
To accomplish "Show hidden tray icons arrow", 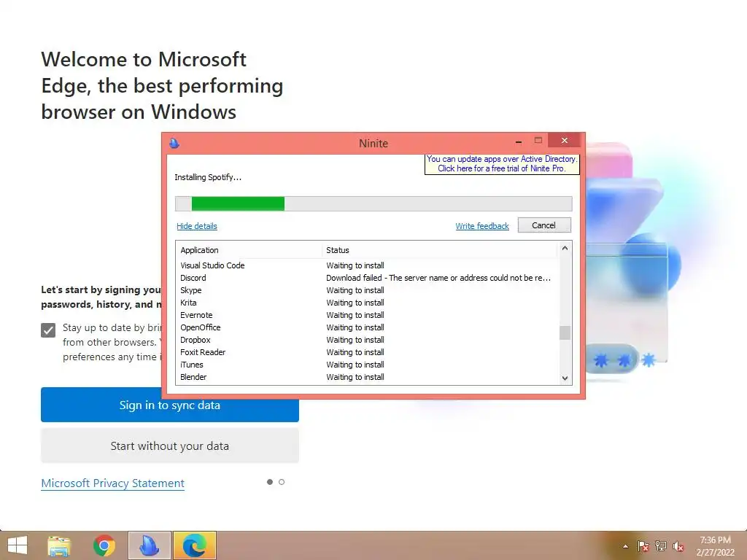I will [625, 546].
